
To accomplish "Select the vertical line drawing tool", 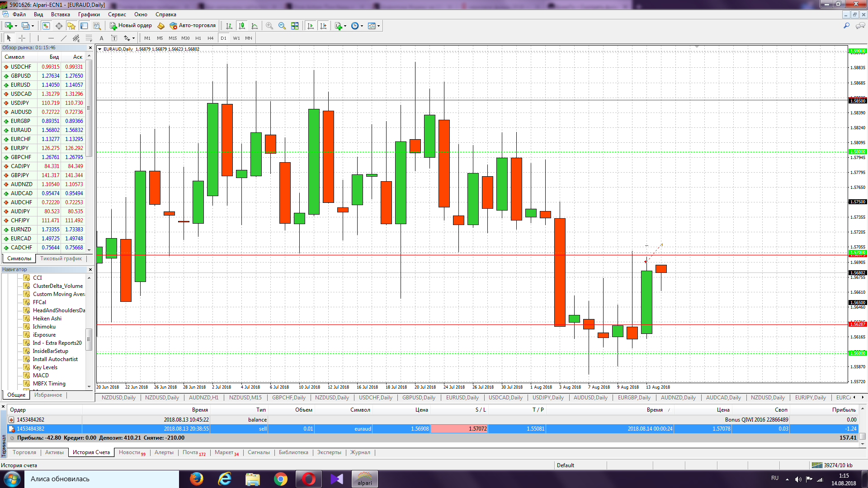I will pos(38,38).
